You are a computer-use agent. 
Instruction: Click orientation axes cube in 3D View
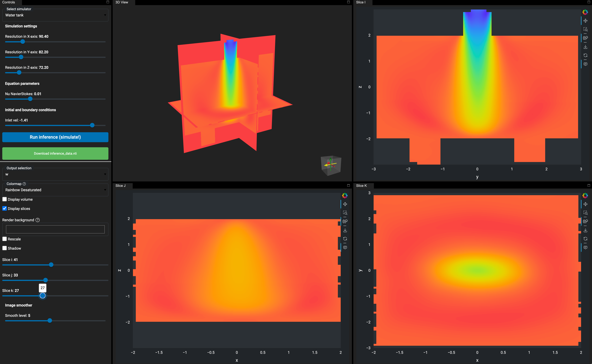pos(331,165)
